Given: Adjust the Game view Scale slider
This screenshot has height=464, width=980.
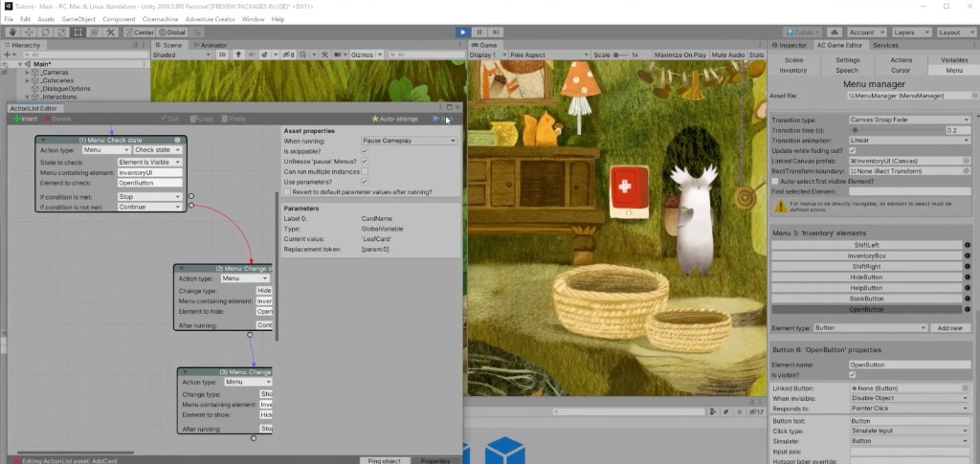Looking at the screenshot, I should [620, 55].
